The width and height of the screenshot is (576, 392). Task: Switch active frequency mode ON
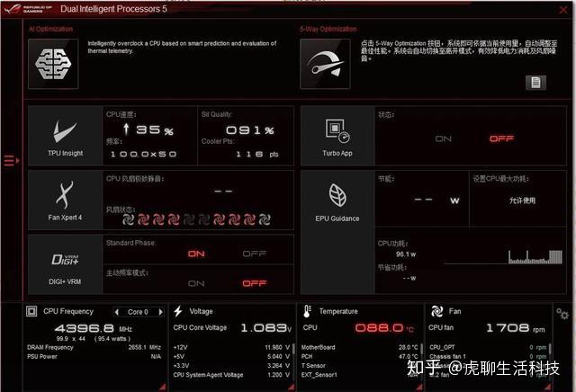196,283
